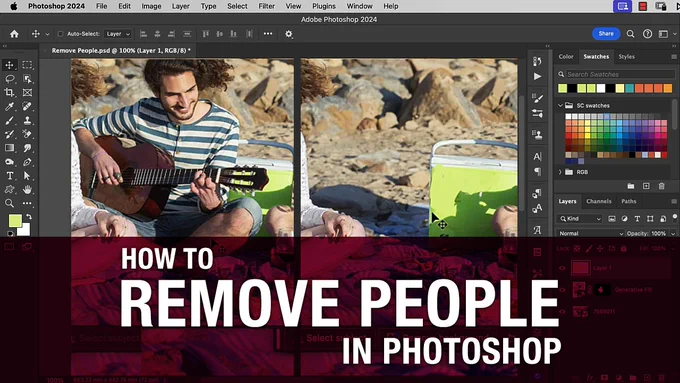This screenshot has height=383, width=680.
Task: Select the Spot Healing Brush tool
Action: [x=27, y=106]
